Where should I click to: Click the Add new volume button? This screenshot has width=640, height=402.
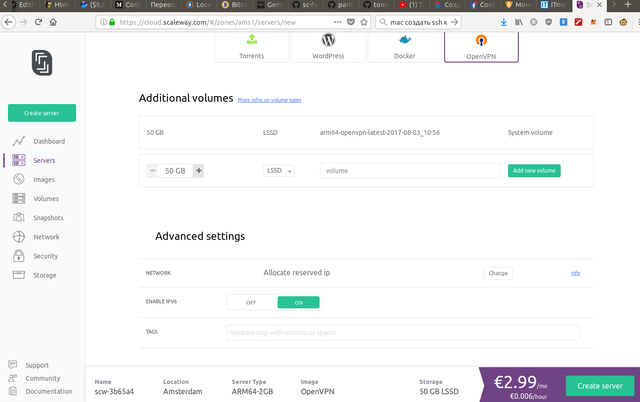(x=534, y=171)
